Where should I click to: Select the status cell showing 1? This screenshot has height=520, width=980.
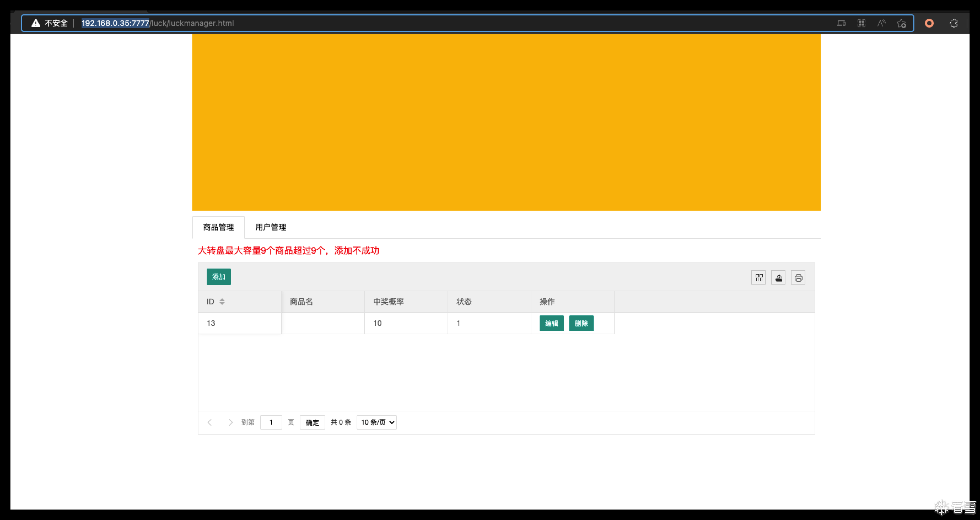coord(489,323)
